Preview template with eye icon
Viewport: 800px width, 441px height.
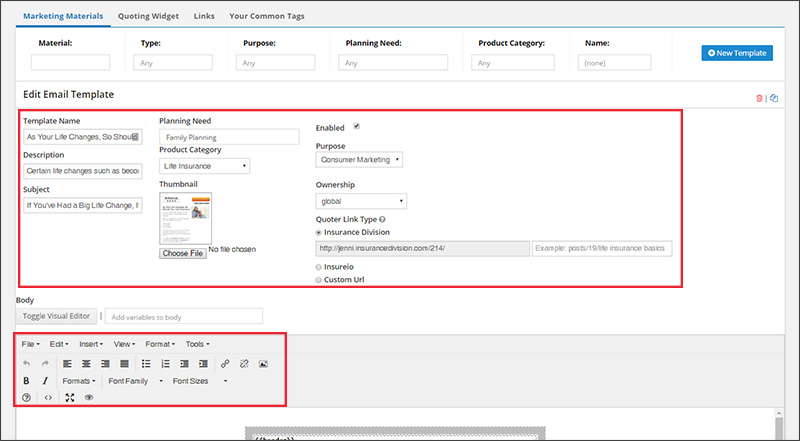click(x=89, y=398)
